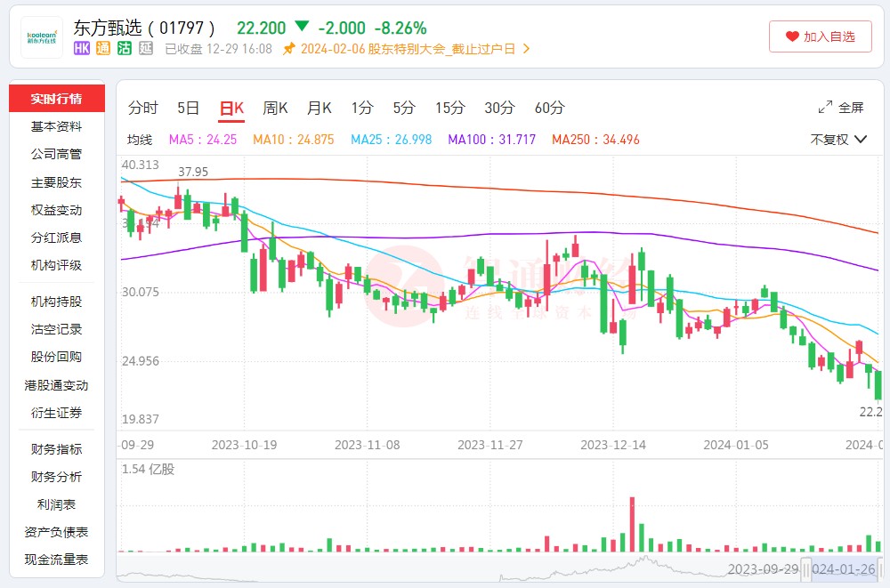Click the purple HK market badge
Viewport: 890px width, 588px height.
tap(81, 49)
